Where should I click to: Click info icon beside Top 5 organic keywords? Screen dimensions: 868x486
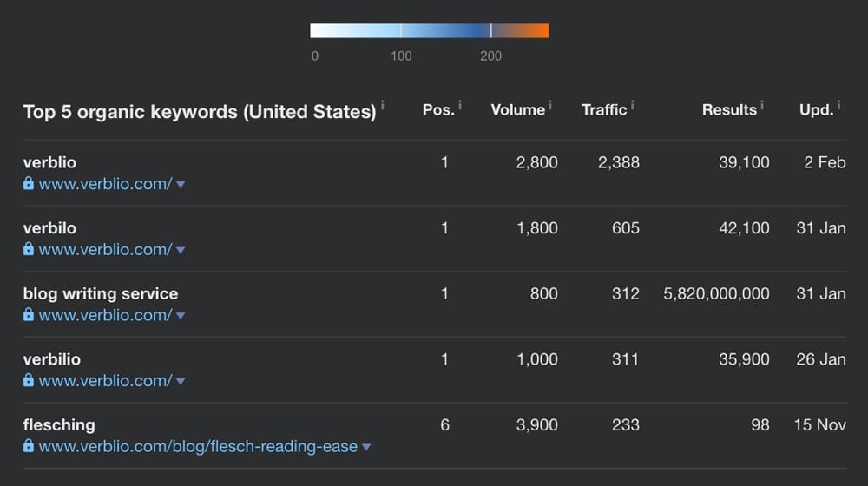click(383, 106)
